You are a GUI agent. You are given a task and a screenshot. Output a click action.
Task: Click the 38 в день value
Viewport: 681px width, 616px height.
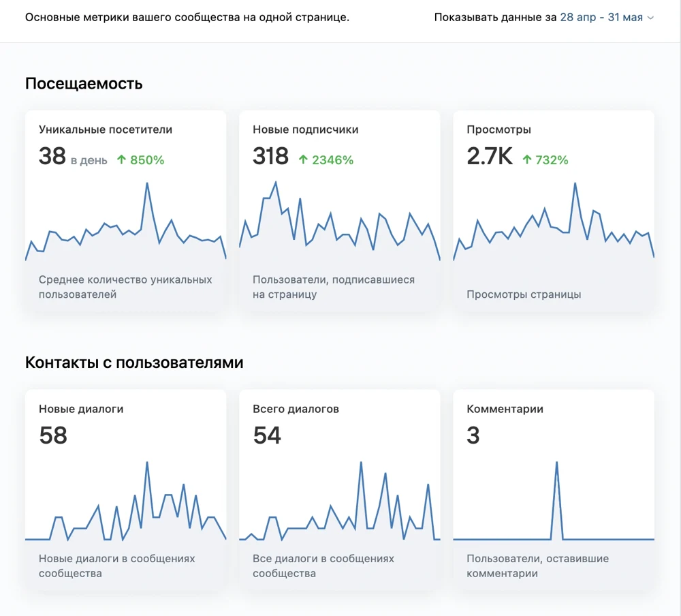(73, 156)
